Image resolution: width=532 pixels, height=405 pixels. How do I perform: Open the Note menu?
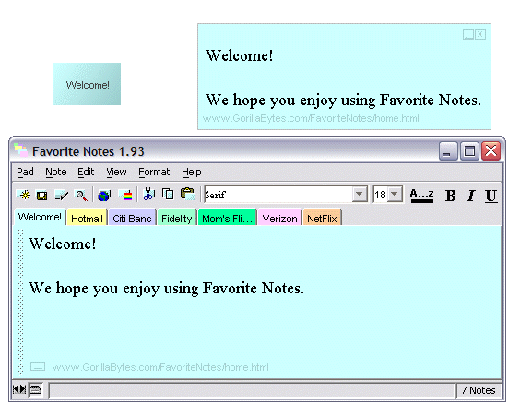56,172
